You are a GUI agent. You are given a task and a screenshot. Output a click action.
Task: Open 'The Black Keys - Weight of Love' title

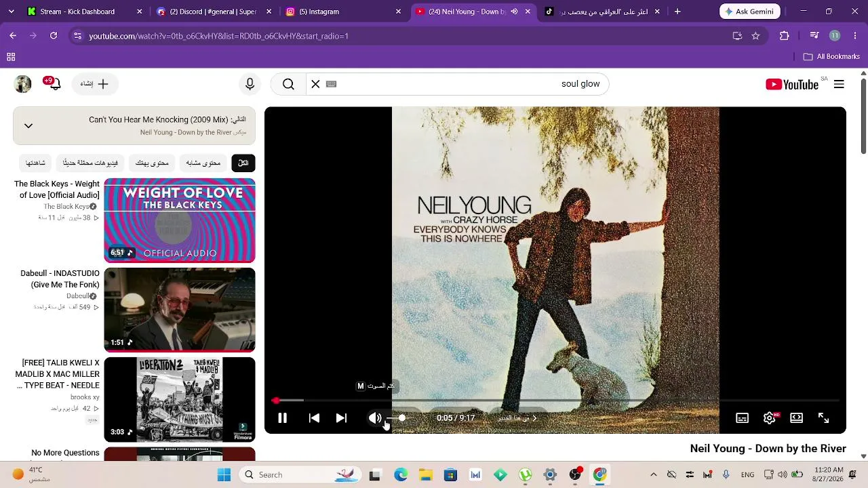[57, 190]
